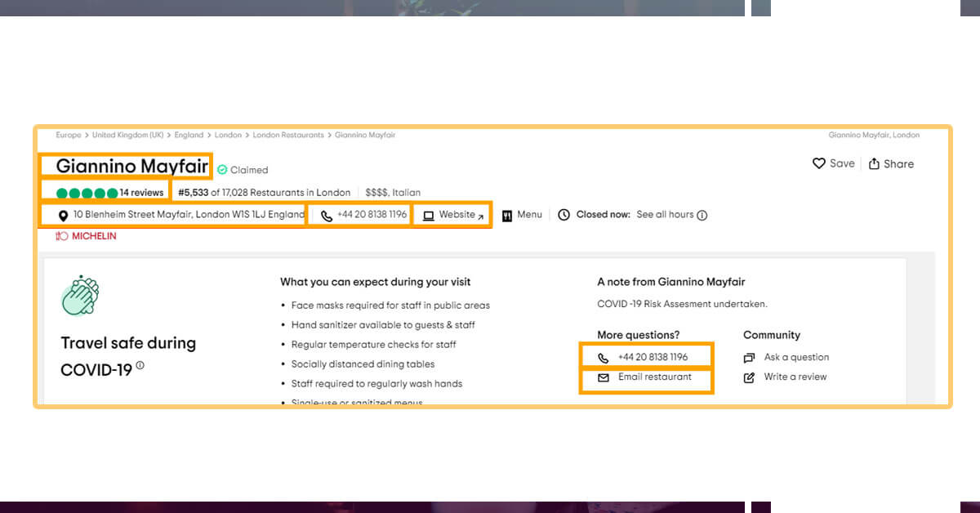Screen dimensions: 980x513
Task: Click the Save heart icon
Action: 819,163
